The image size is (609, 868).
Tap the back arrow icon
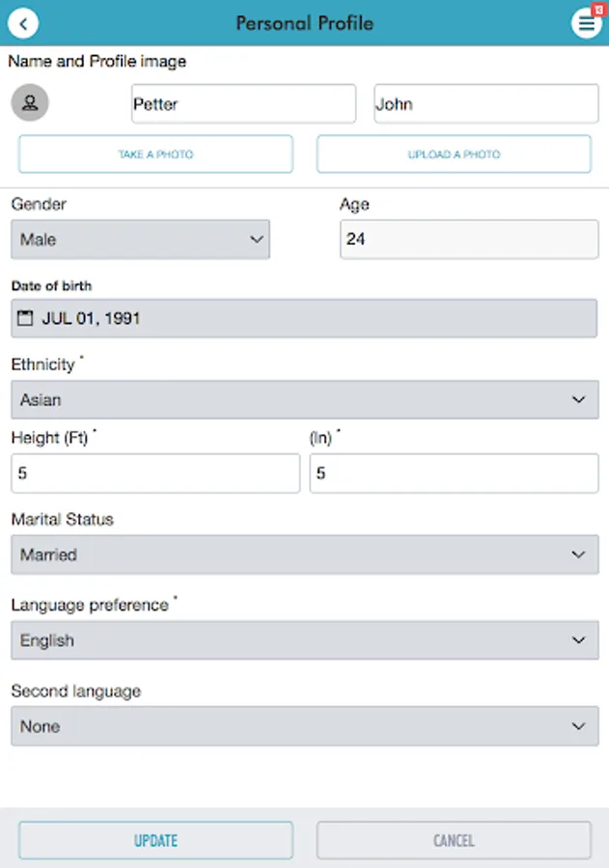[23, 23]
